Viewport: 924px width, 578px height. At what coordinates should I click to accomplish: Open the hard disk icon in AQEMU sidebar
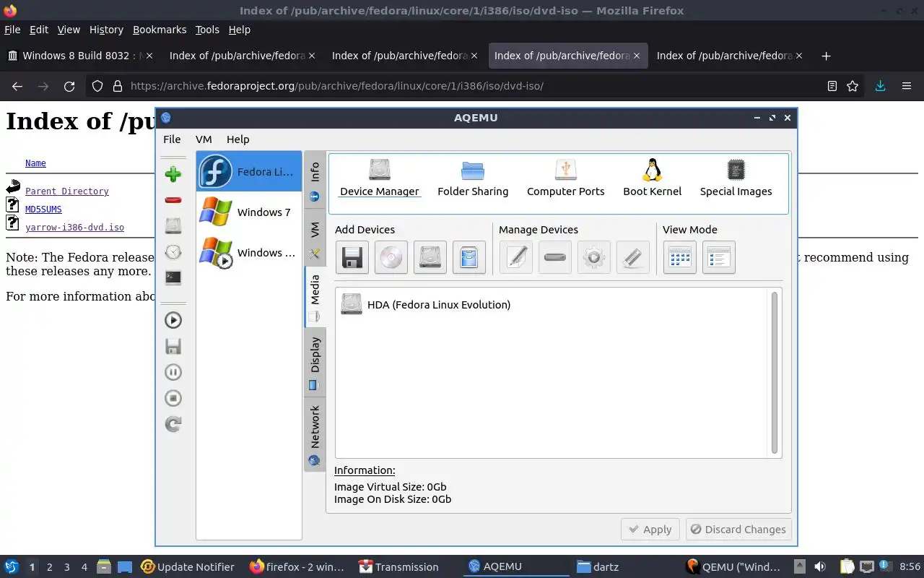[173, 226]
